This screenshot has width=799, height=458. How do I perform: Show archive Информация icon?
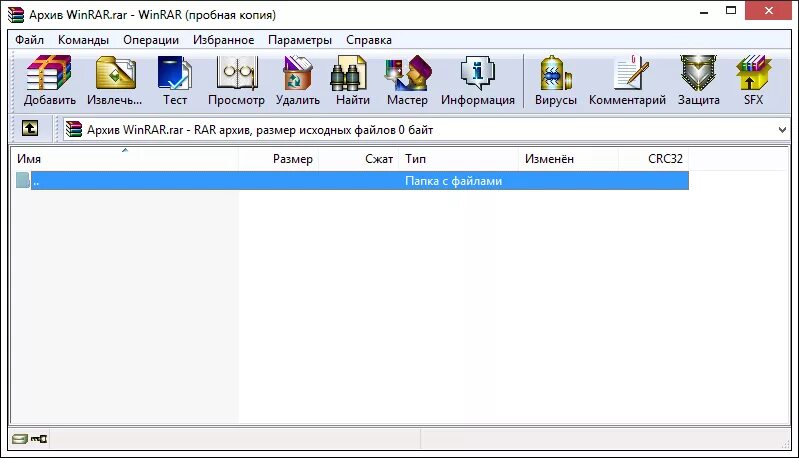pyautogui.click(x=477, y=74)
